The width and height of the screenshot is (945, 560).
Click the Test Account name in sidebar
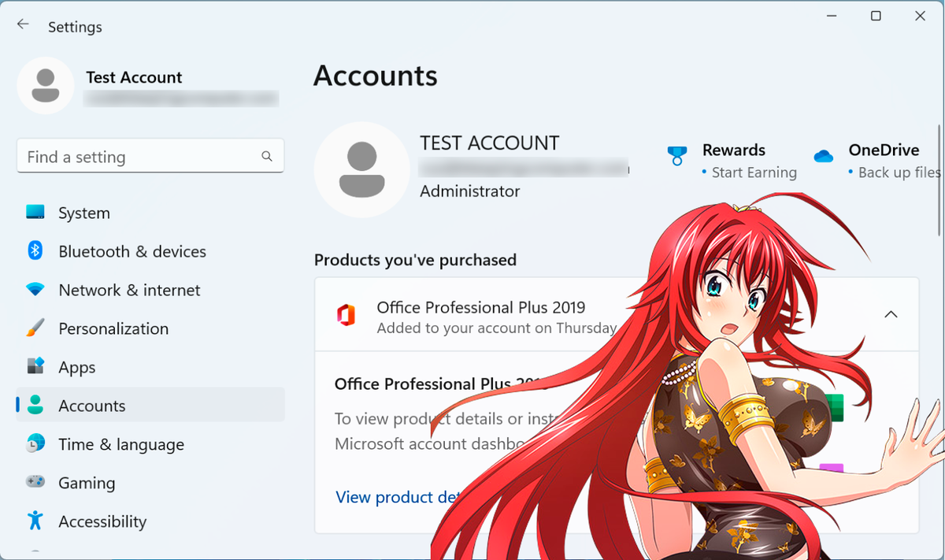134,77
